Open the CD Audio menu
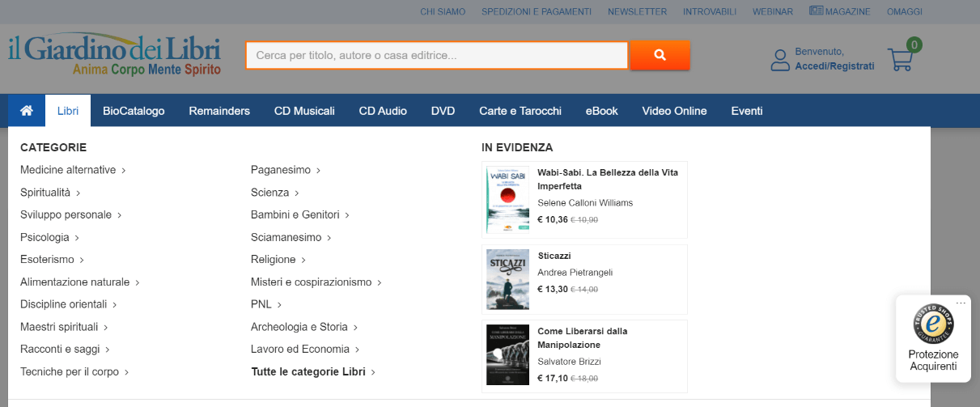The image size is (980, 407). coord(383,111)
